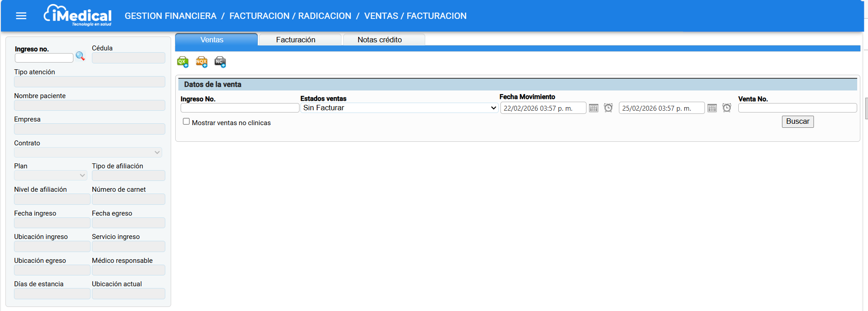Switch to the Notas crédito tab

pyautogui.click(x=380, y=40)
